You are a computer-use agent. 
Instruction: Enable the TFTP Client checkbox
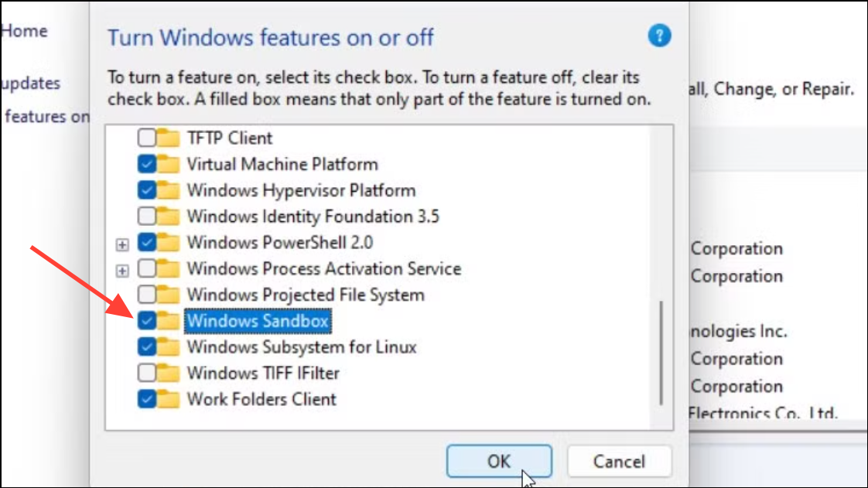147,137
